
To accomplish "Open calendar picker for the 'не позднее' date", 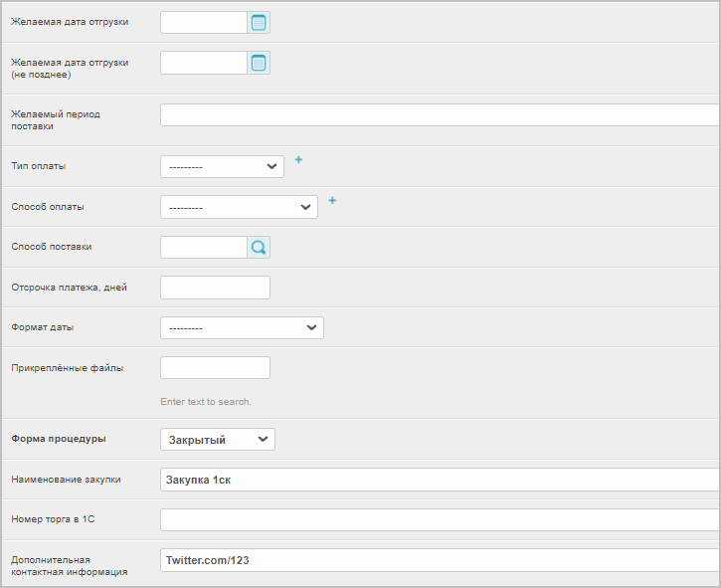I will pyautogui.click(x=259, y=63).
